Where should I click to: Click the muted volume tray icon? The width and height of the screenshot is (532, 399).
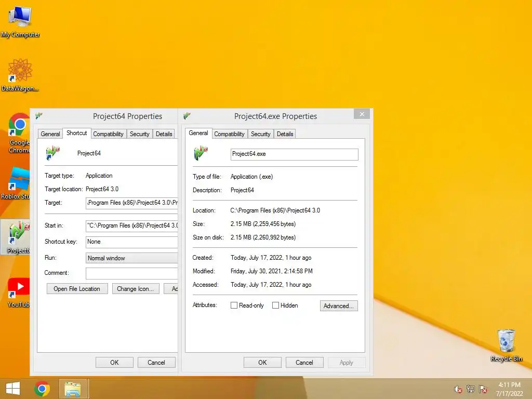coord(458,389)
